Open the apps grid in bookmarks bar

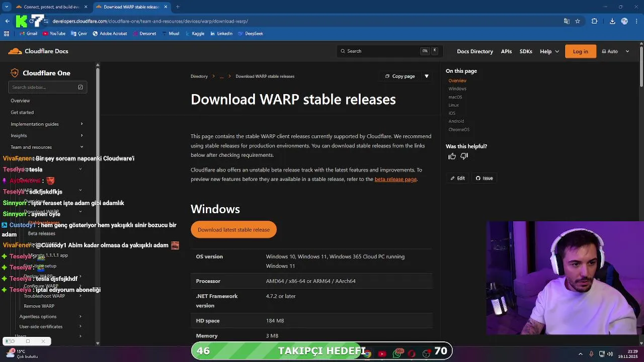7,34
